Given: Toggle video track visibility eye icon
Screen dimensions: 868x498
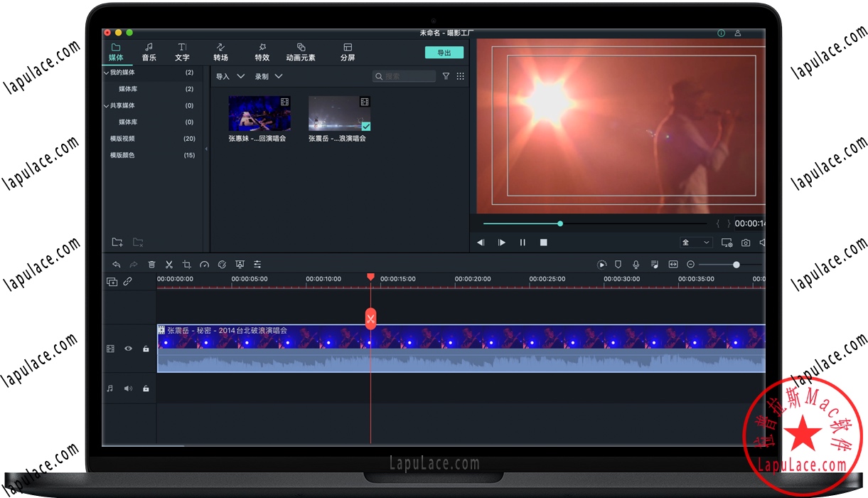Looking at the screenshot, I should pyautogui.click(x=129, y=349).
